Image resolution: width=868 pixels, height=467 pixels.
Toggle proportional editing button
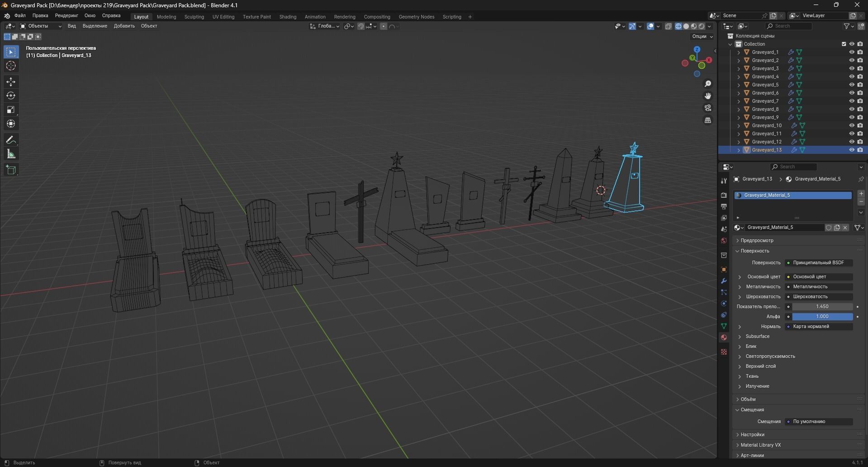coord(384,26)
